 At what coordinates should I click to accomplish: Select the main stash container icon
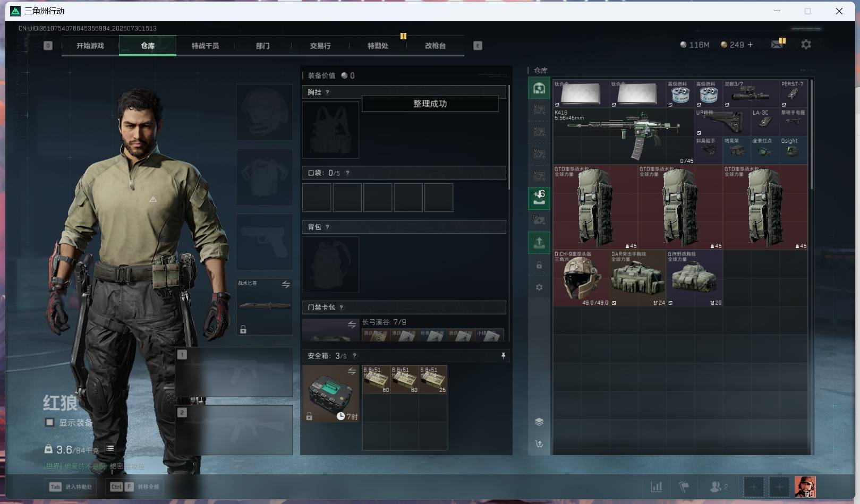pos(539,88)
